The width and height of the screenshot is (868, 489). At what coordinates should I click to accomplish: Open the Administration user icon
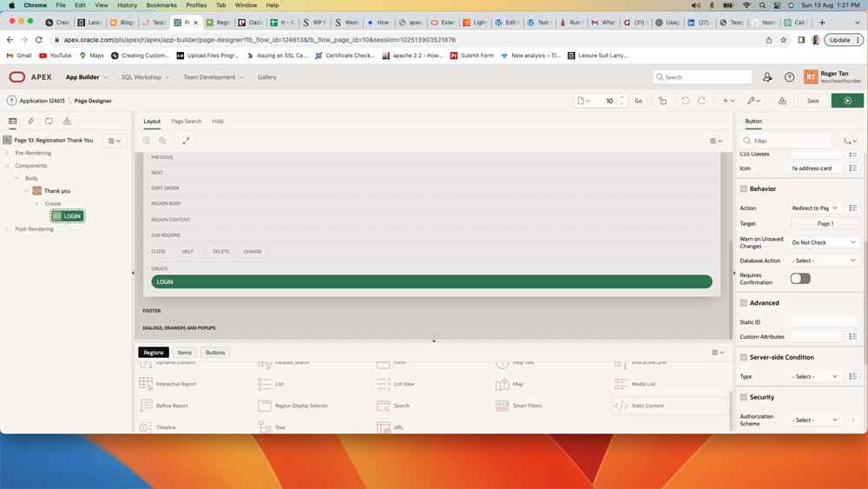[x=767, y=77]
